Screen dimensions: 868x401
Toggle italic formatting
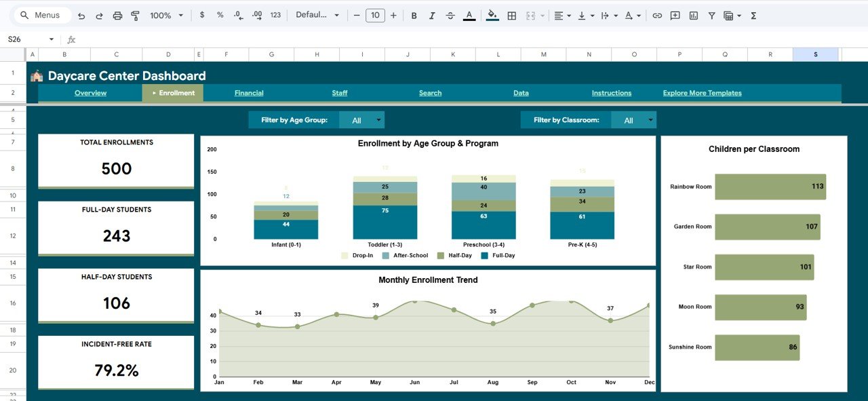(432, 15)
